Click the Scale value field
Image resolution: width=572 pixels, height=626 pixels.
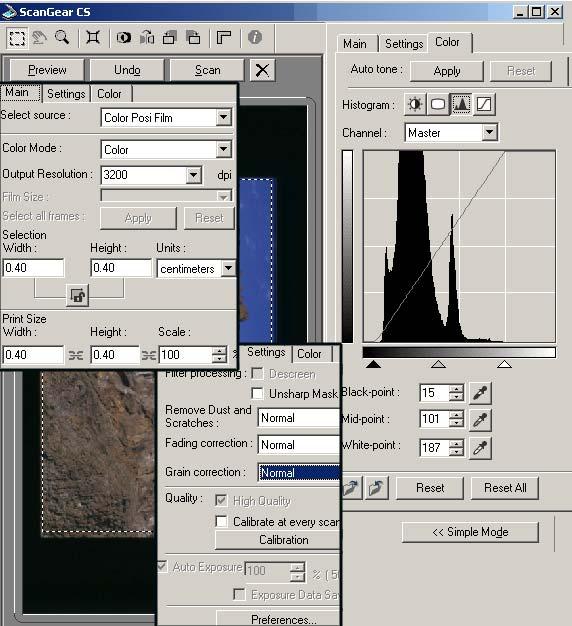tap(185, 355)
